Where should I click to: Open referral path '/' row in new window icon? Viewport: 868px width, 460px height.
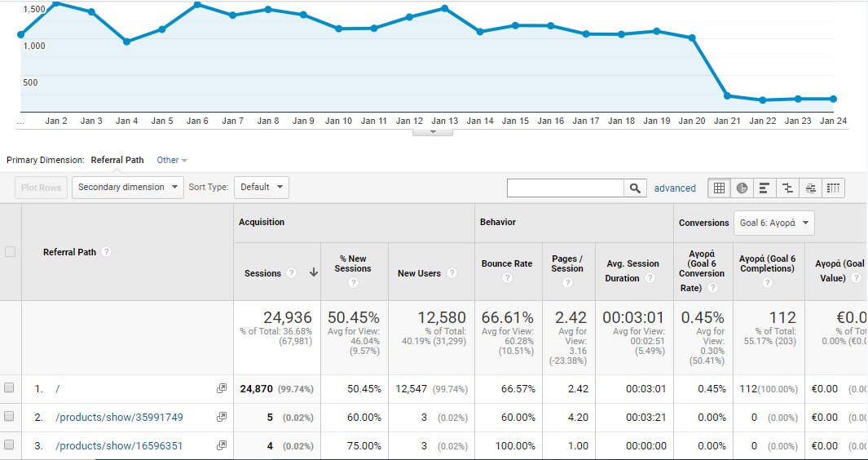pos(221,389)
